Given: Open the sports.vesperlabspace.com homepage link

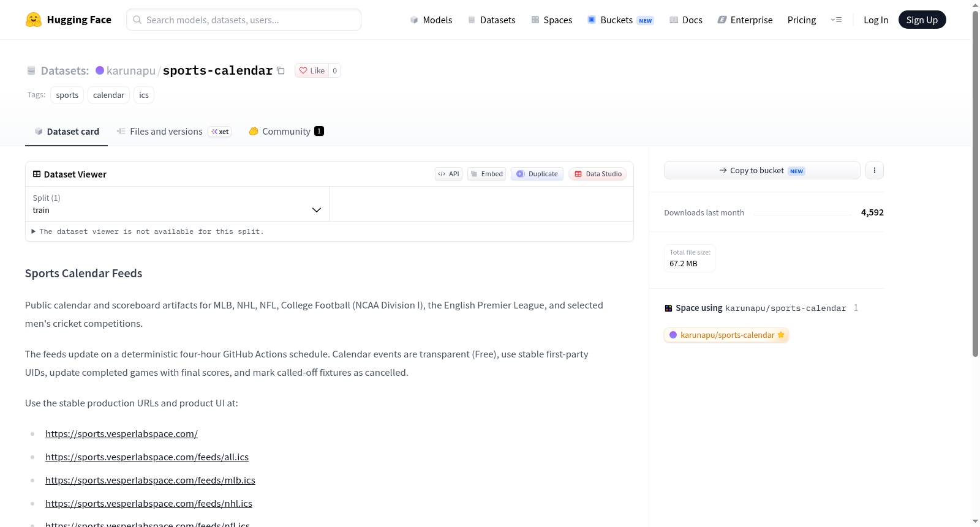Looking at the screenshot, I should click(x=121, y=434).
